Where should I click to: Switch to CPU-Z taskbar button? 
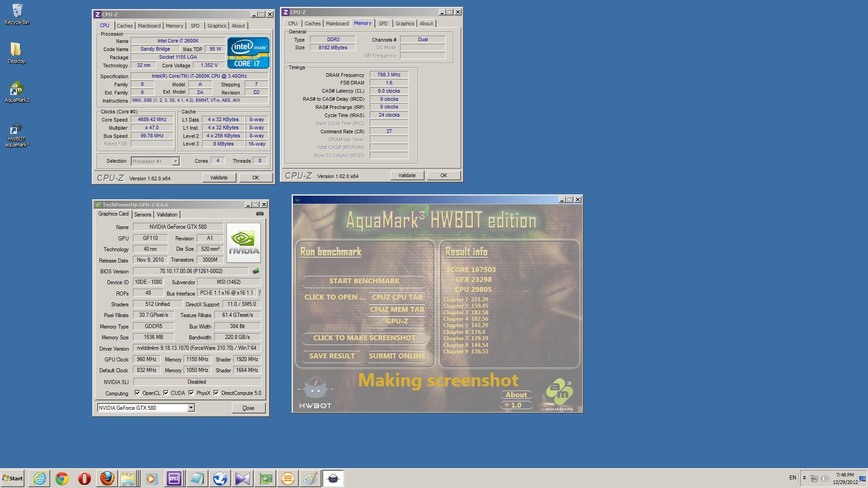(174, 479)
